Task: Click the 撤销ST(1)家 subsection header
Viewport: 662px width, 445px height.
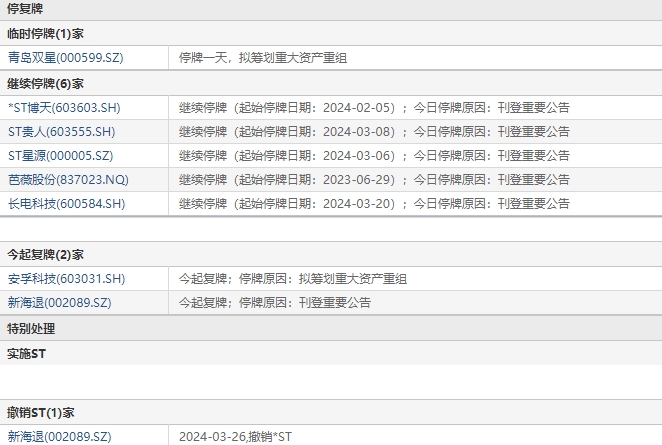Action: [x=41, y=412]
